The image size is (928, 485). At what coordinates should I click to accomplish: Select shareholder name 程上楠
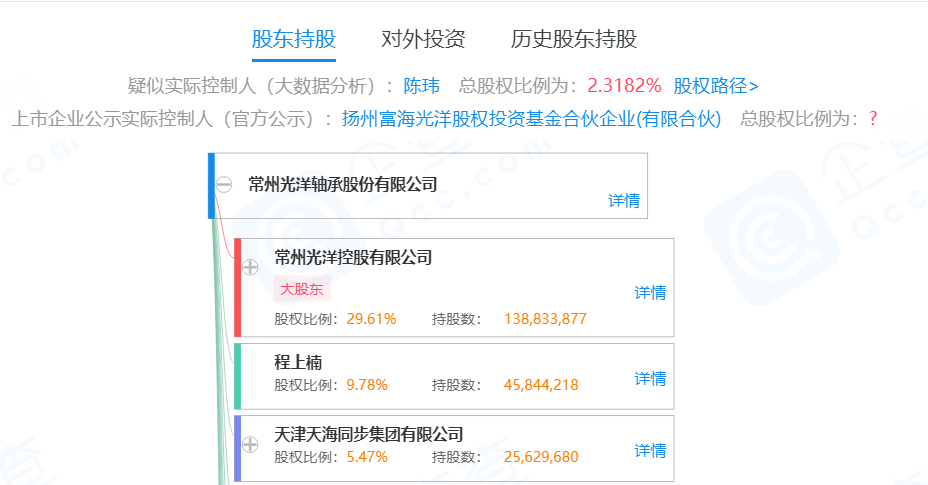[298, 362]
